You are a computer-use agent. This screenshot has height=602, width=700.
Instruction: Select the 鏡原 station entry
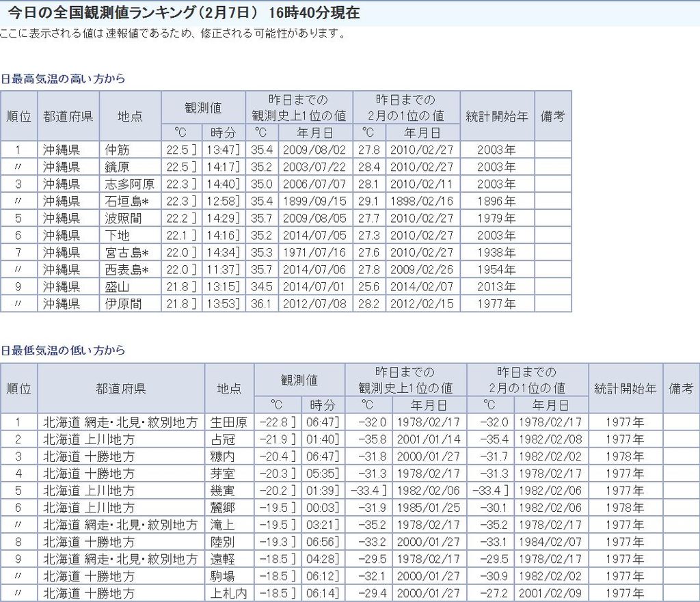[x=117, y=167]
